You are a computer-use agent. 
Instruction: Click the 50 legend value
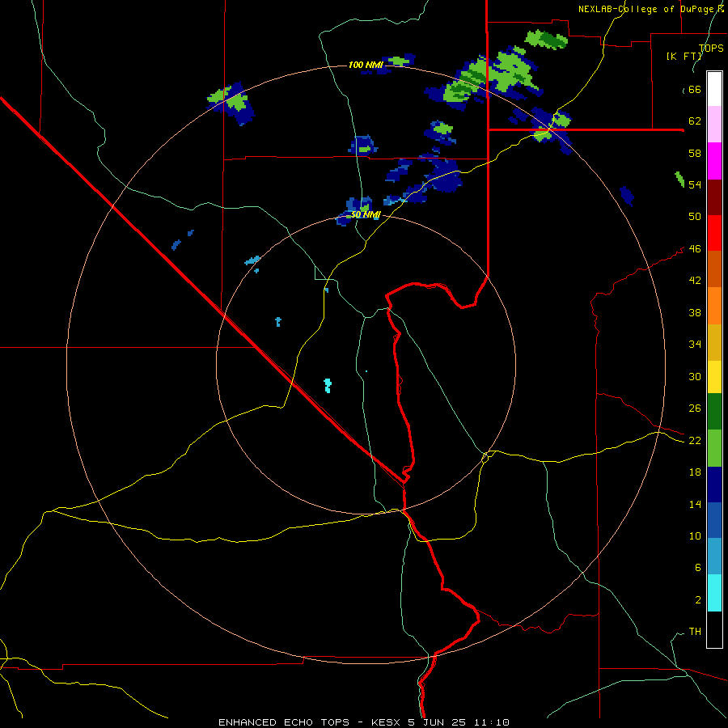click(x=695, y=216)
